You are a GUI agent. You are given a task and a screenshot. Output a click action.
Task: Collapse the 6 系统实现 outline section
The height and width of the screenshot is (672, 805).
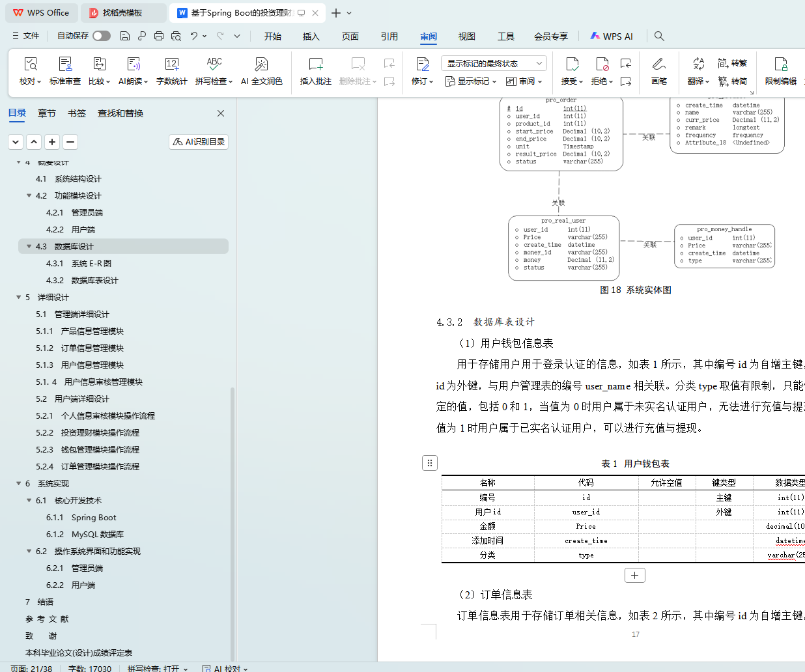coord(19,484)
